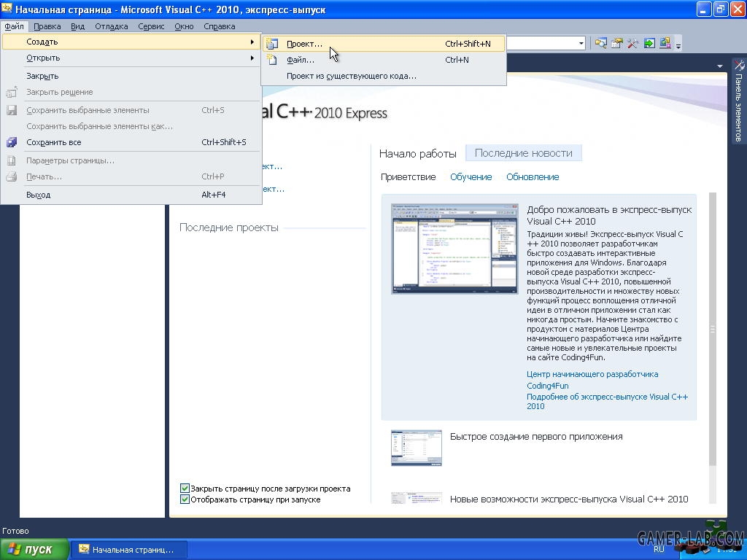This screenshot has width=747, height=560.
Task: Select the Обучение sub-tab
Action: click(471, 177)
